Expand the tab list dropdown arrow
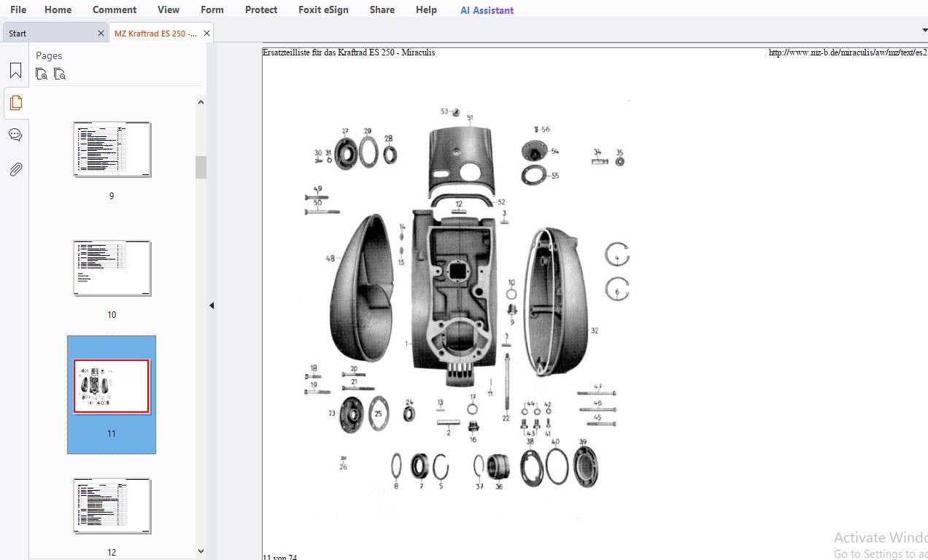 pyautogui.click(x=924, y=30)
